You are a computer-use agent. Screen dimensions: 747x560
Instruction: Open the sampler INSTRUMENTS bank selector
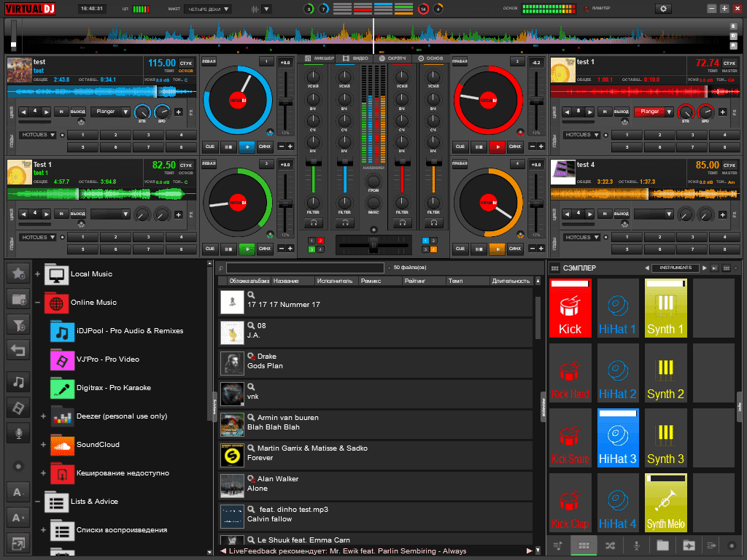click(675, 268)
